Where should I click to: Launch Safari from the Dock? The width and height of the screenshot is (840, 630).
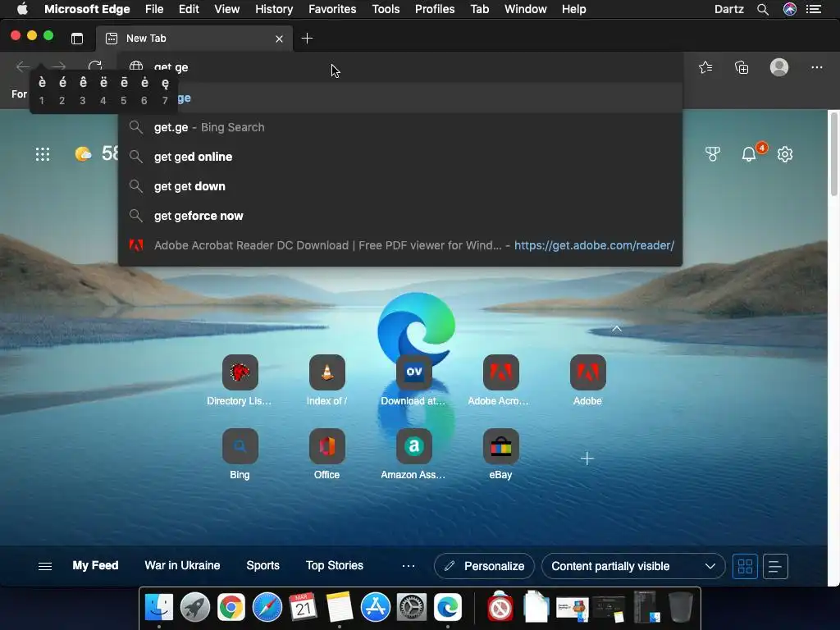(x=267, y=608)
